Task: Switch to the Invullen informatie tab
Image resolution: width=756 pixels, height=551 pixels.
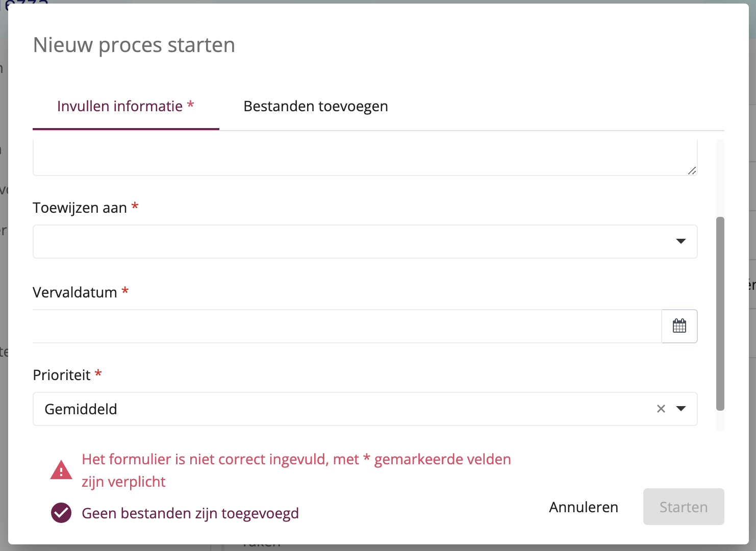Action: click(125, 106)
